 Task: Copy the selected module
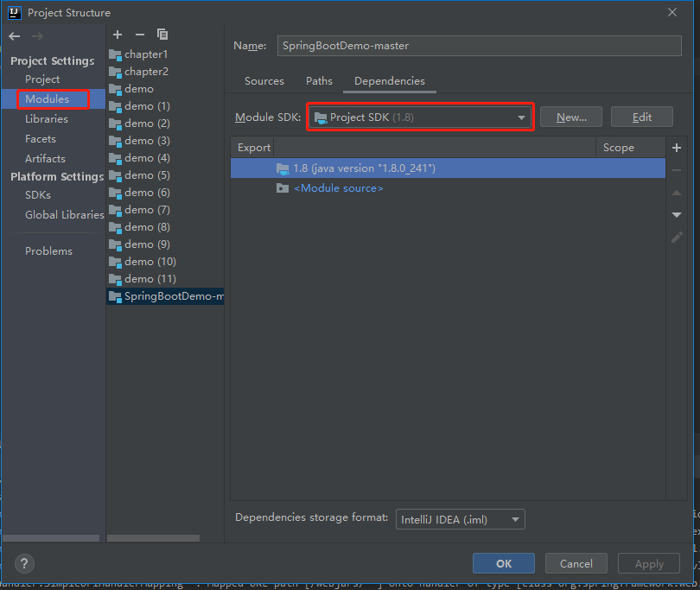pyautogui.click(x=162, y=35)
